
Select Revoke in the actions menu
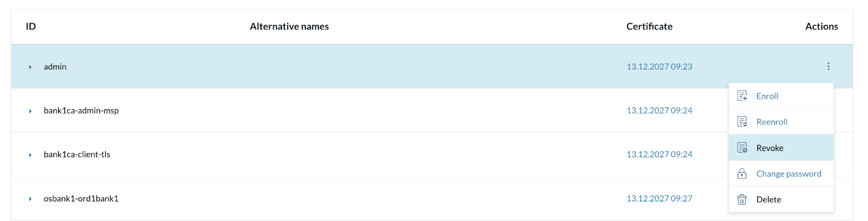point(769,148)
